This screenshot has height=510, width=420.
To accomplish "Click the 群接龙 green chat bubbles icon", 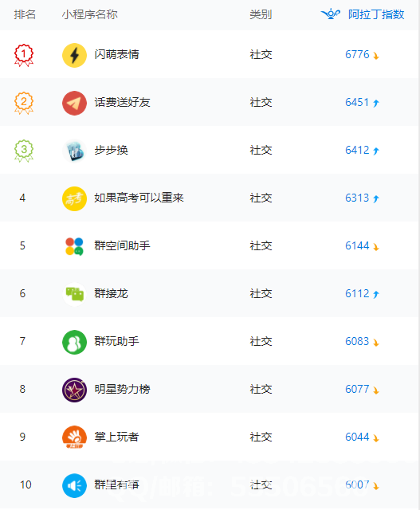I will coord(74,294).
